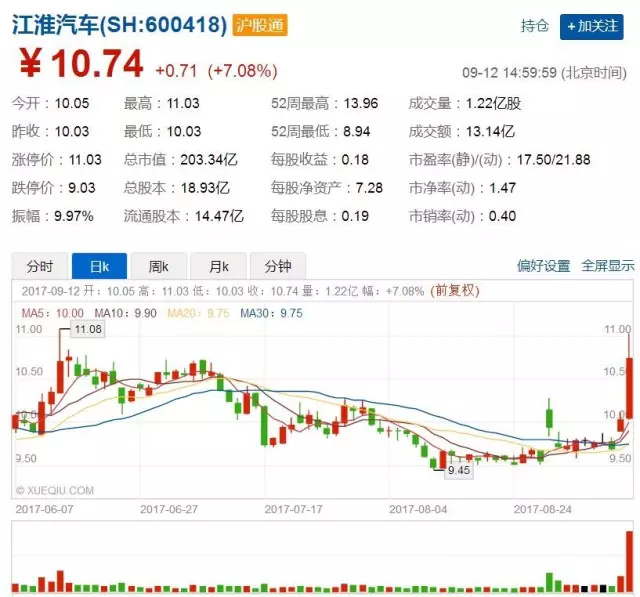
Task: Click the 跌停价 value 9.03
Action: point(82,188)
